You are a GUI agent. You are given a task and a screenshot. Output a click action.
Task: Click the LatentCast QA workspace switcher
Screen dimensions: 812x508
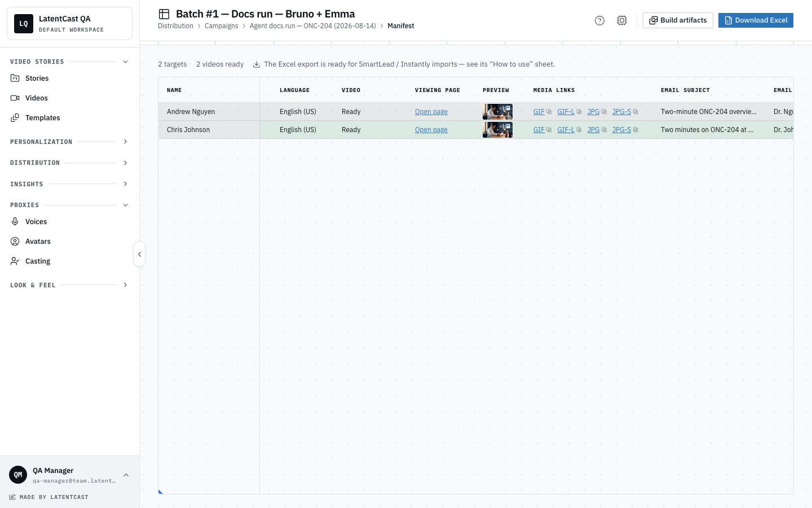coord(70,24)
